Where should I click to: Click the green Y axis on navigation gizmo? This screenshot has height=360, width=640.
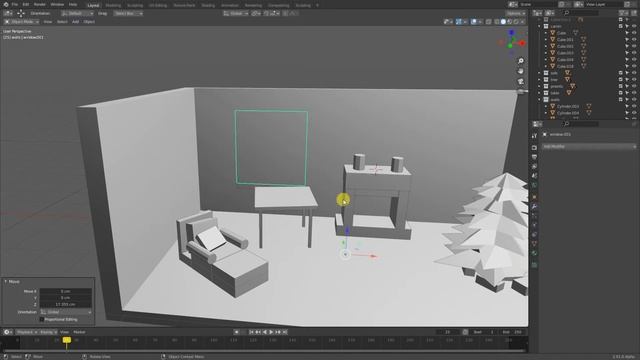(x=510, y=46)
